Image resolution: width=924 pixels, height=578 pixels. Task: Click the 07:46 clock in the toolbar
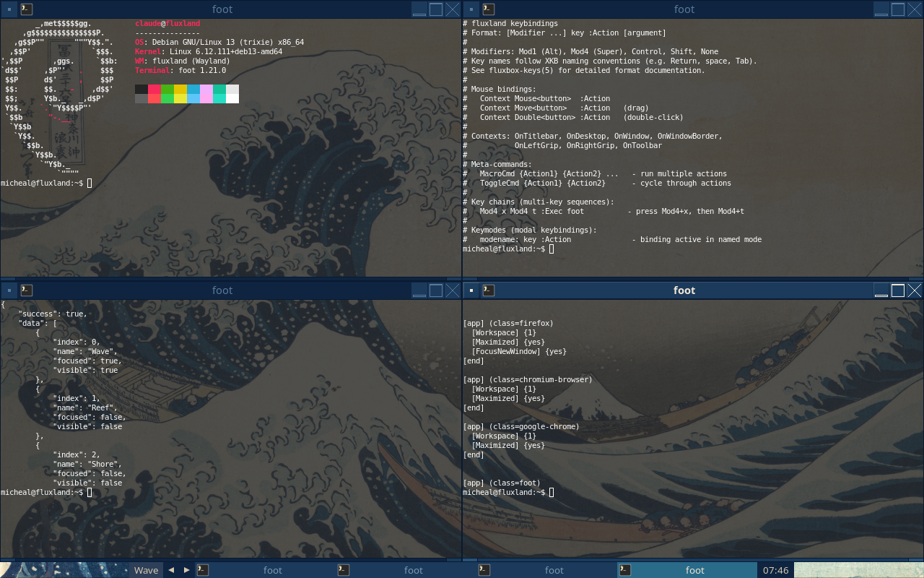776,570
